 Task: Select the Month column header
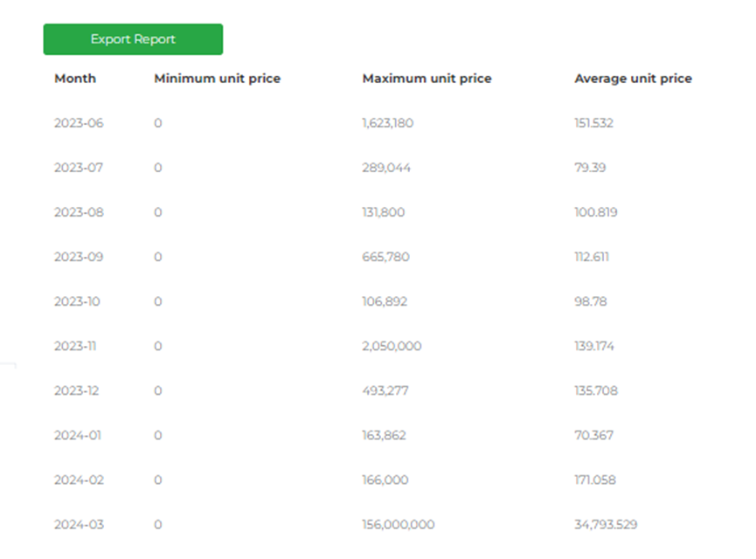click(x=75, y=79)
